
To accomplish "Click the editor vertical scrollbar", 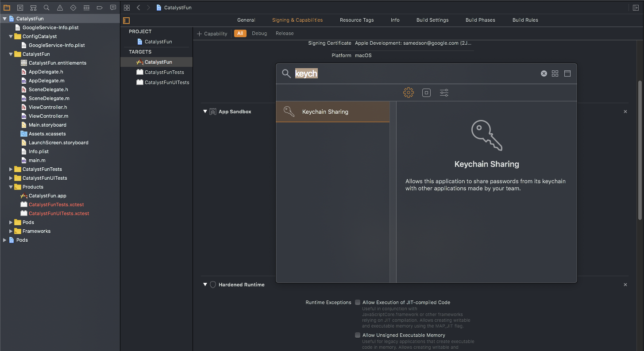I will [640, 149].
